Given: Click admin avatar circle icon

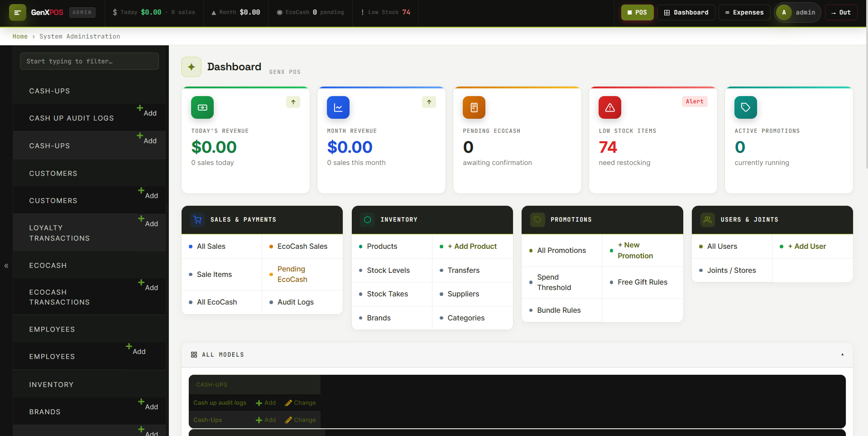Looking at the screenshot, I should tap(784, 13).
